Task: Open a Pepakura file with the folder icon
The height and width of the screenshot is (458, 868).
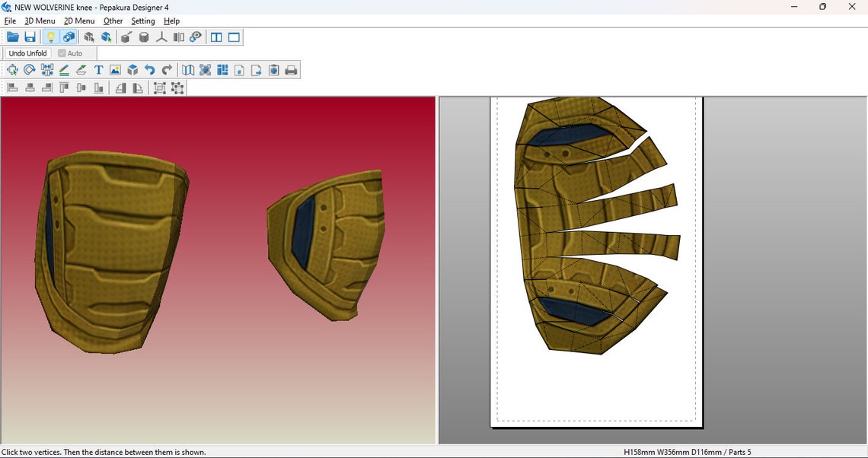Action: coord(13,37)
